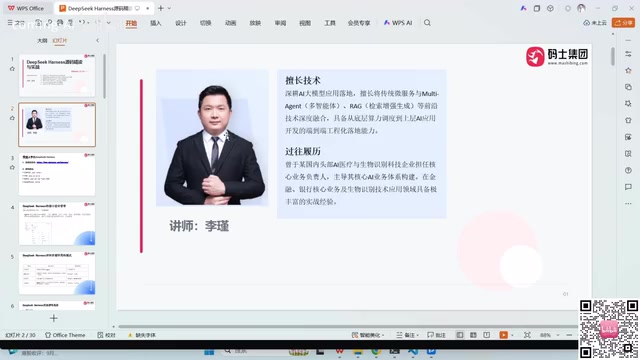Open the 设计 ribbon tab
Image resolution: width=640 pixels, height=360 pixels.
point(181,23)
